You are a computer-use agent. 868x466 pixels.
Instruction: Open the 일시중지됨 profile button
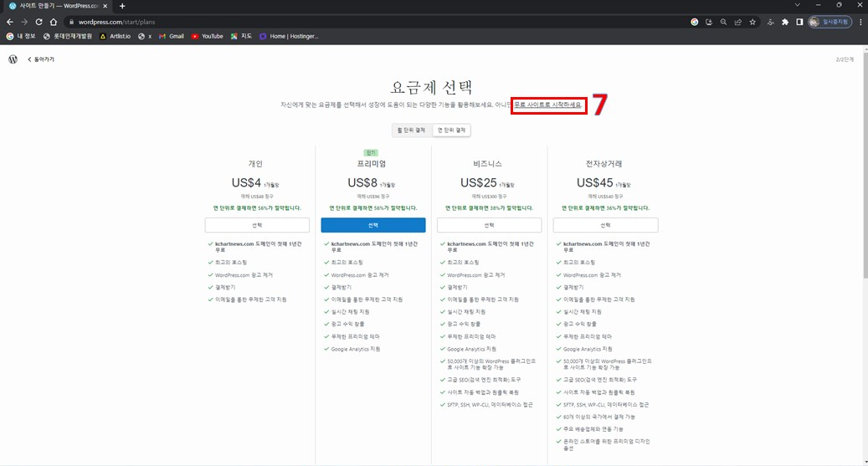829,22
